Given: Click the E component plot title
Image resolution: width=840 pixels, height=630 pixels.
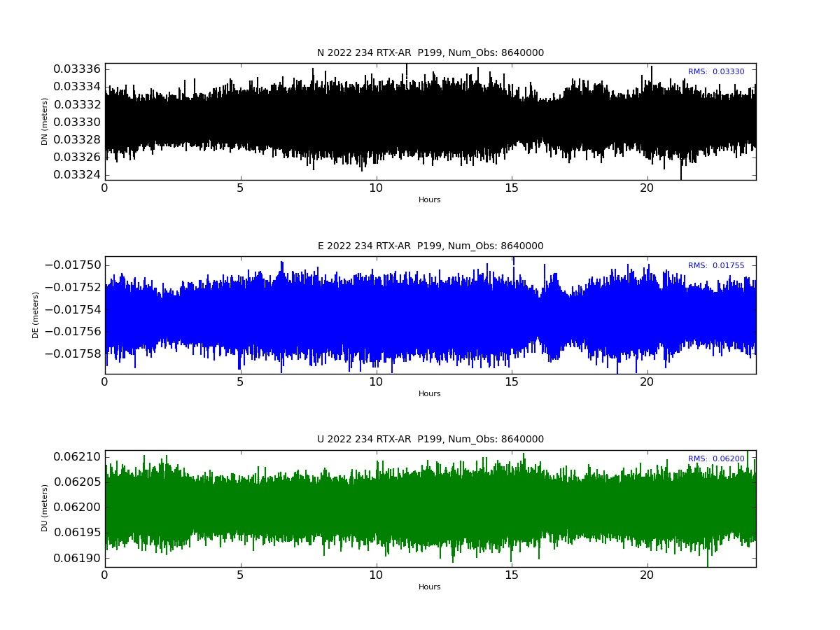Looking at the screenshot, I should tap(430, 246).
